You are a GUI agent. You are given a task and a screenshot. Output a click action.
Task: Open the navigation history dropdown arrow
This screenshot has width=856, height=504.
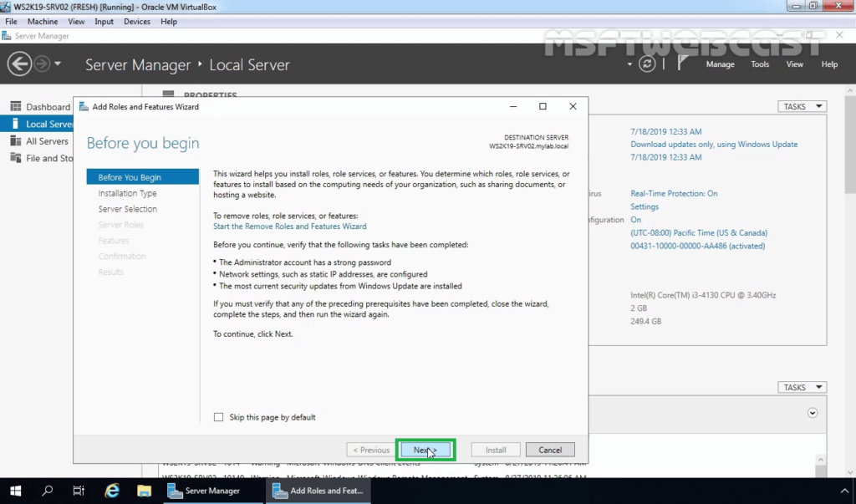click(58, 64)
